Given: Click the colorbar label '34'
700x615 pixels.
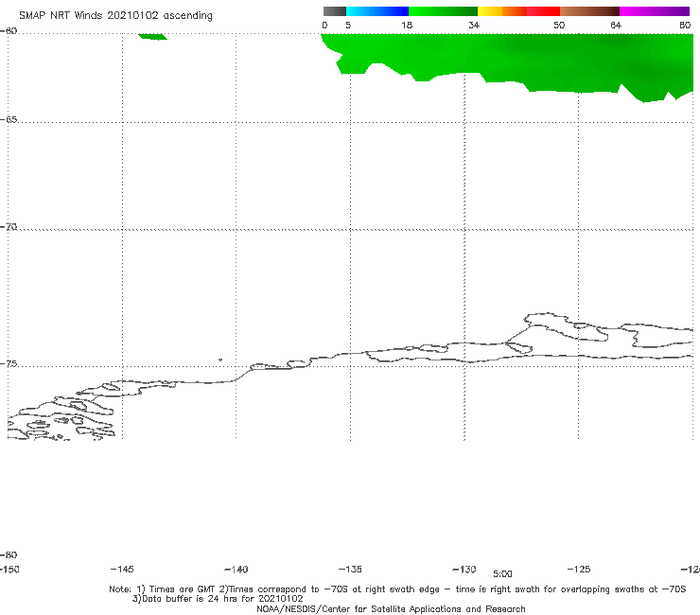Looking at the screenshot, I should click(x=474, y=25).
